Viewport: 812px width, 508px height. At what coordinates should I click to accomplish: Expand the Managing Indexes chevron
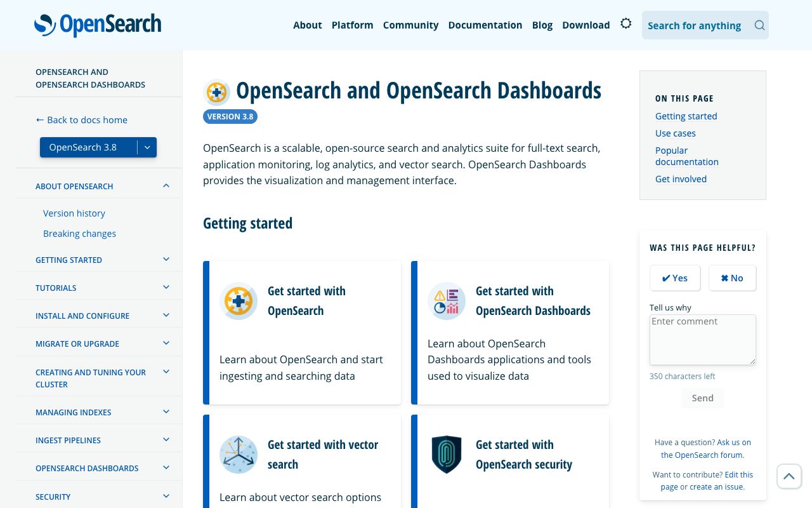[166, 412]
